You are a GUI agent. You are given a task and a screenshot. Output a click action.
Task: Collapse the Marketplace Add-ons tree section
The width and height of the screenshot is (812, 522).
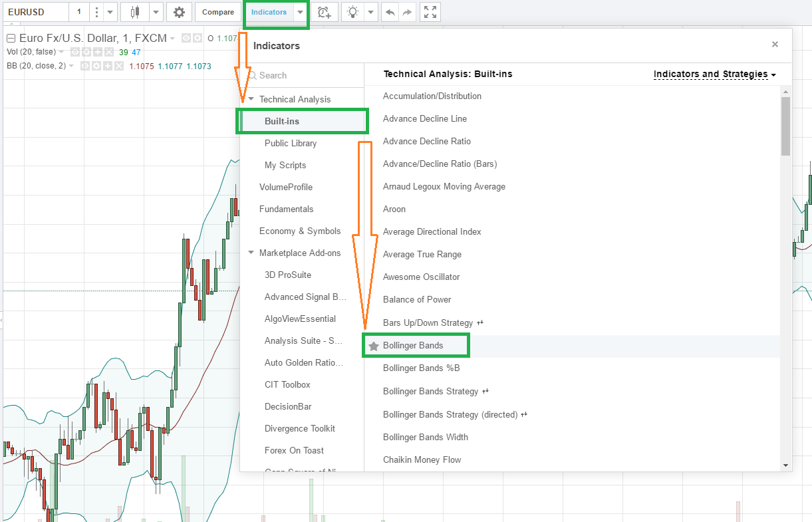point(251,253)
